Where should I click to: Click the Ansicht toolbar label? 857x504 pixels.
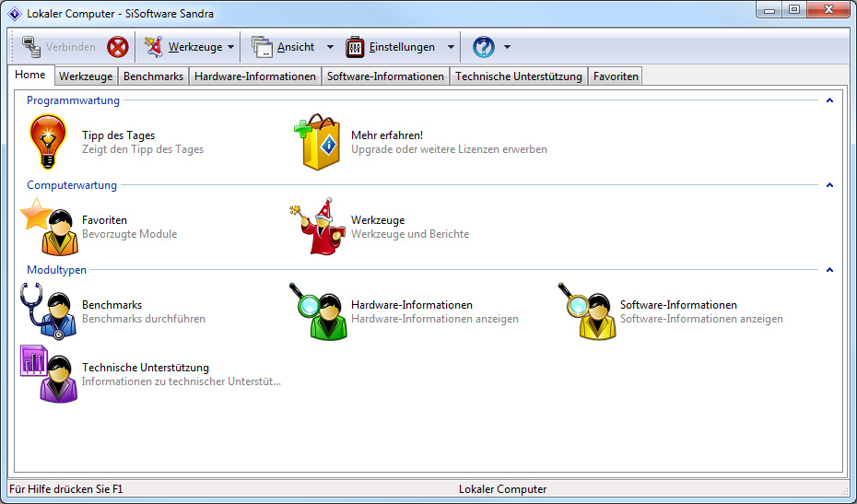(x=296, y=47)
